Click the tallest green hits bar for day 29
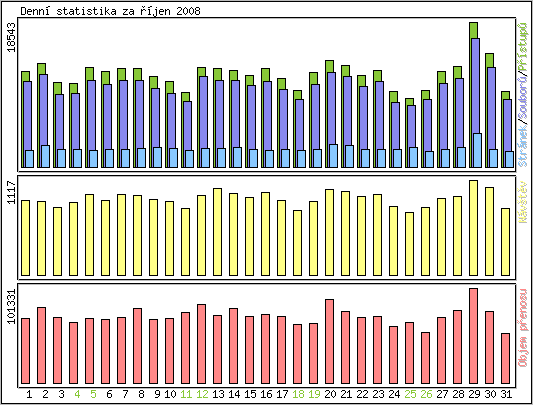This screenshot has height=405, width=533. click(x=474, y=30)
